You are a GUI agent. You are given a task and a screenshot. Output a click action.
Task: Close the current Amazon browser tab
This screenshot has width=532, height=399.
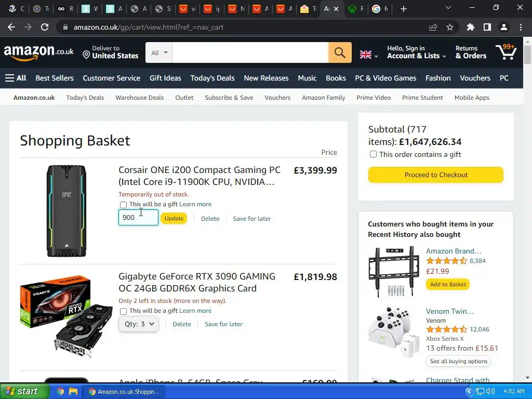(x=336, y=9)
